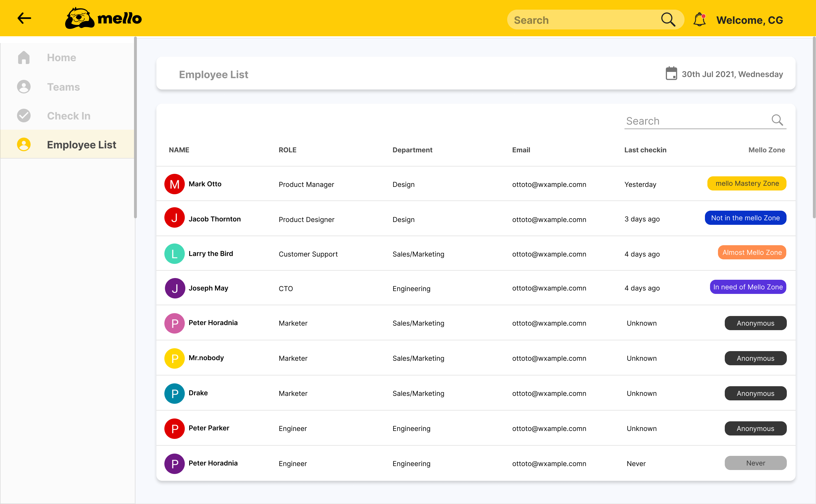The image size is (816, 504).
Task: Click the Home house icon
Action: pyautogui.click(x=24, y=57)
